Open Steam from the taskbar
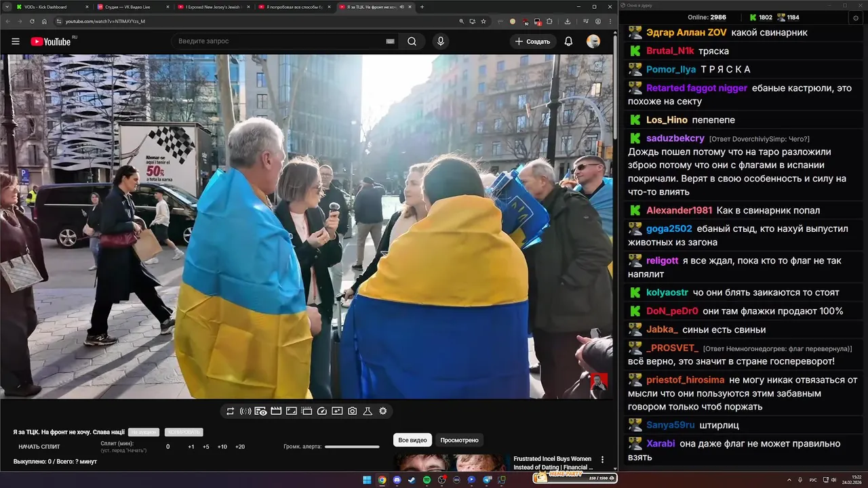868x488 pixels. point(412,480)
